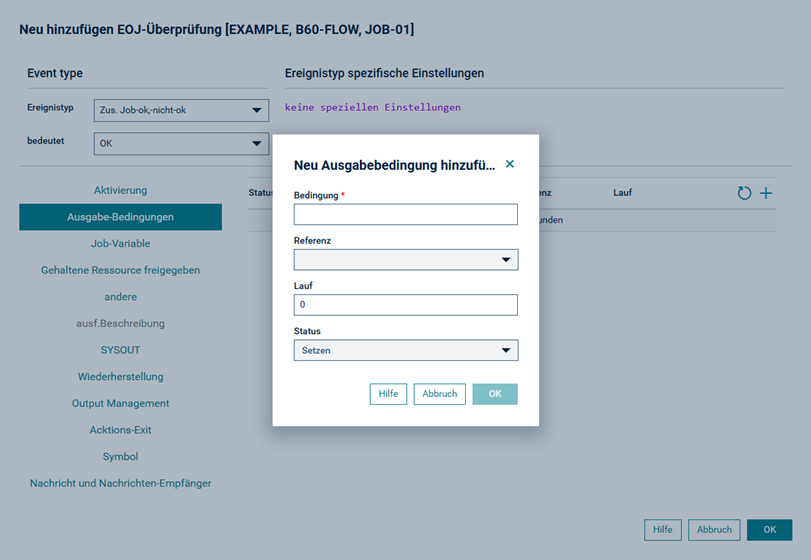The image size is (811, 560).
Task: Click Hilfe button at page bottom
Action: (x=663, y=530)
